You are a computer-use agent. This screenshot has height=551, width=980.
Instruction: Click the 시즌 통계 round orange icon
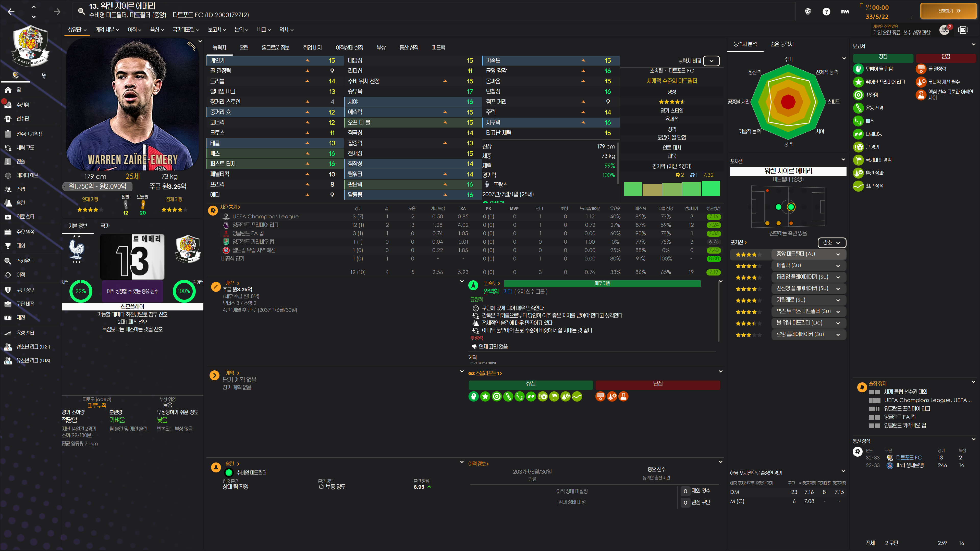pyautogui.click(x=213, y=210)
